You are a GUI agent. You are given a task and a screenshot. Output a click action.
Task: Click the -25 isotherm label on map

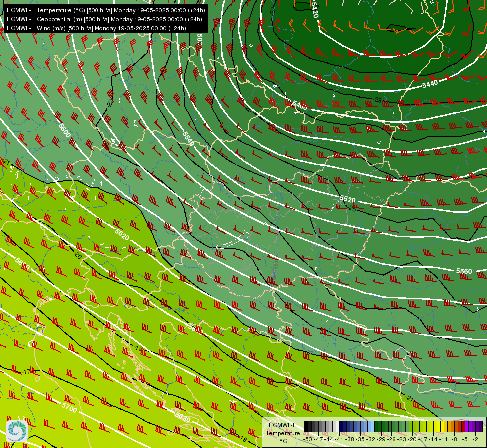pyautogui.click(x=352, y=209)
